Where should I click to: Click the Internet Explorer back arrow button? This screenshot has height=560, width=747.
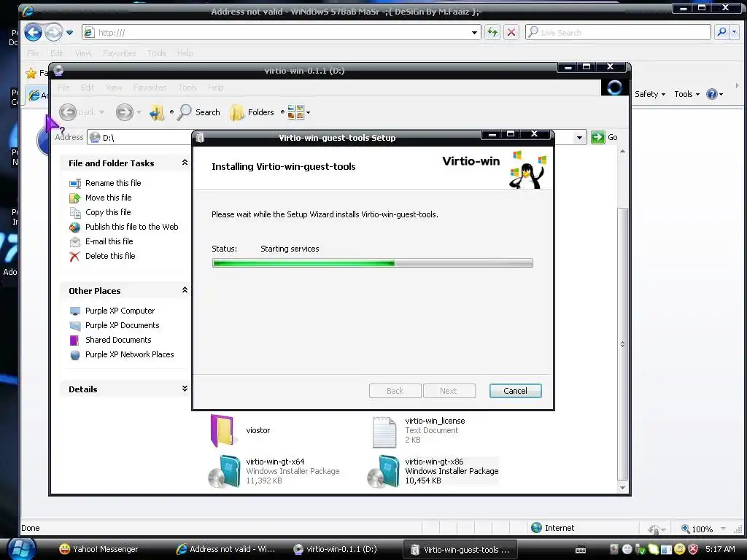33,32
